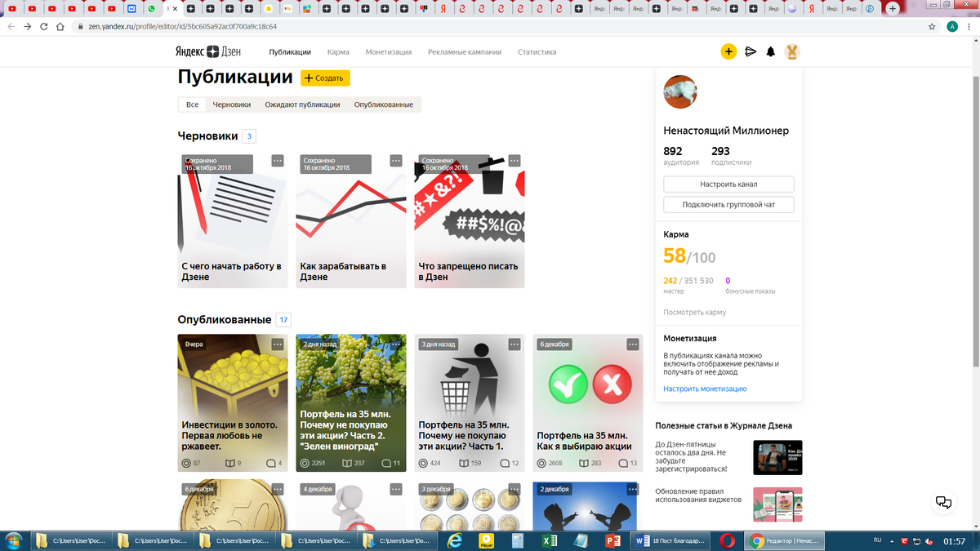
Task: Open article Обновление правил использования виджетов
Action: tap(728, 504)
